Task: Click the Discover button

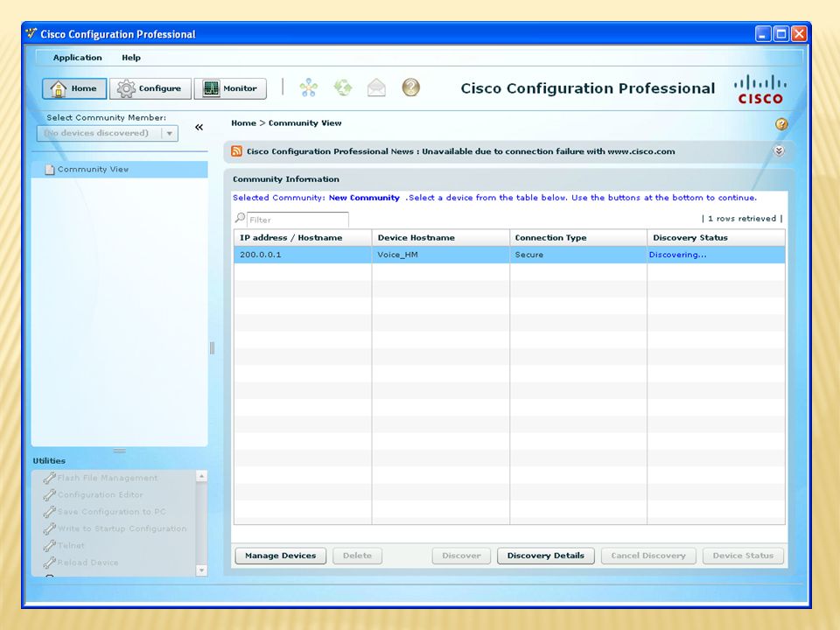Action: 461,556
